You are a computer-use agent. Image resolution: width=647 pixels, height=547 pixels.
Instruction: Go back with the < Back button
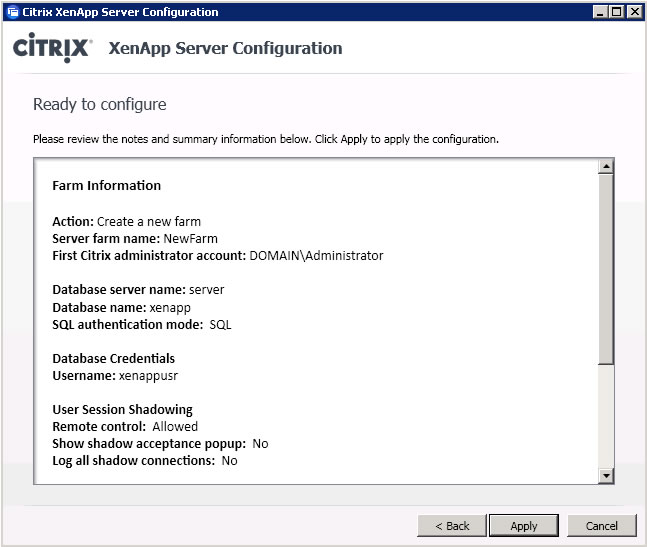pyautogui.click(x=452, y=526)
